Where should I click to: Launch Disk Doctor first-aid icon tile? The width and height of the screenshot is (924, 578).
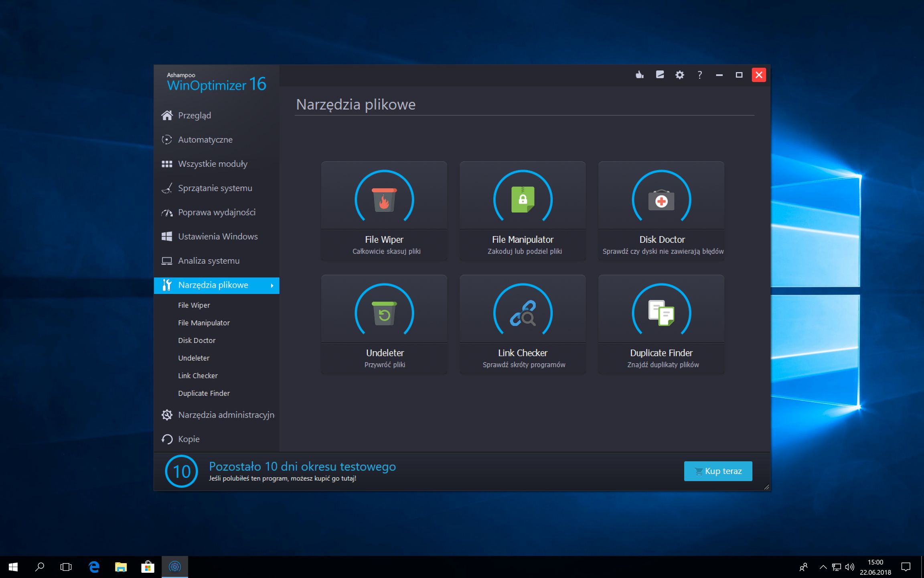[661, 199]
